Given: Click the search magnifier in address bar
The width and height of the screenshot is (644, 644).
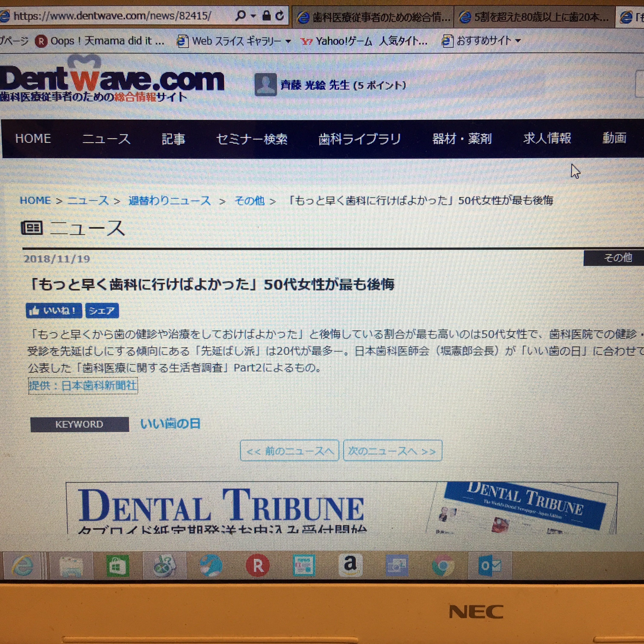Looking at the screenshot, I should tap(241, 15).
